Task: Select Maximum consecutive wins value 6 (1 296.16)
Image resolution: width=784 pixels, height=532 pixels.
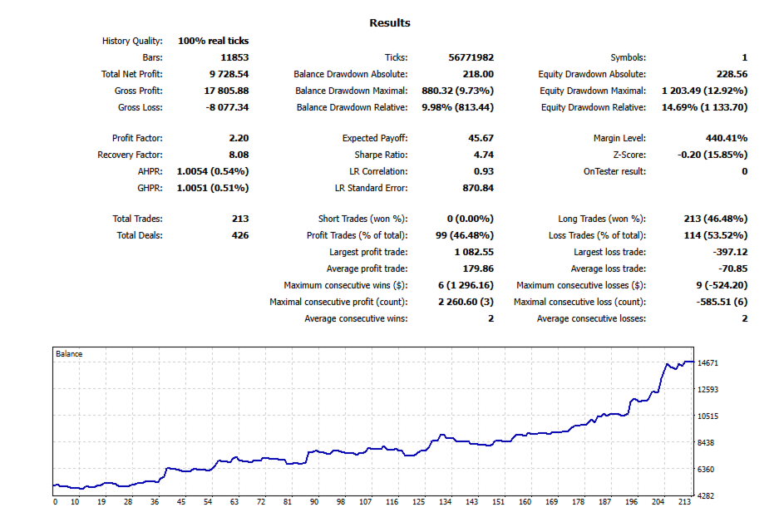Action: (x=466, y=285)
